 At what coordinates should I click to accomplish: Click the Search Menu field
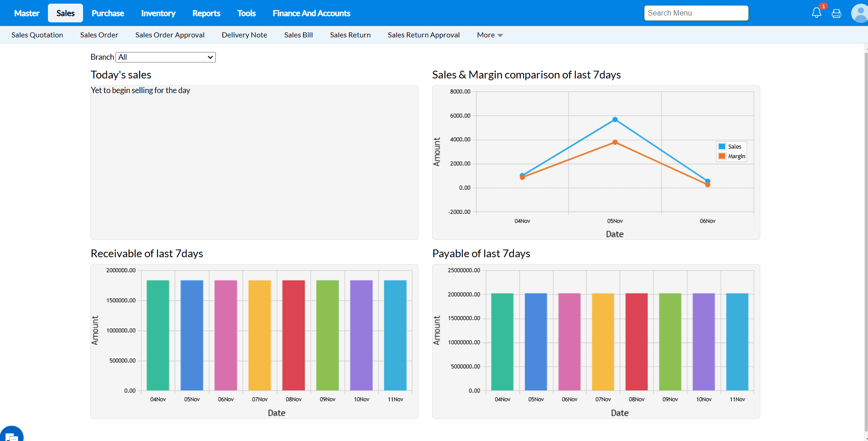[696, 13]
